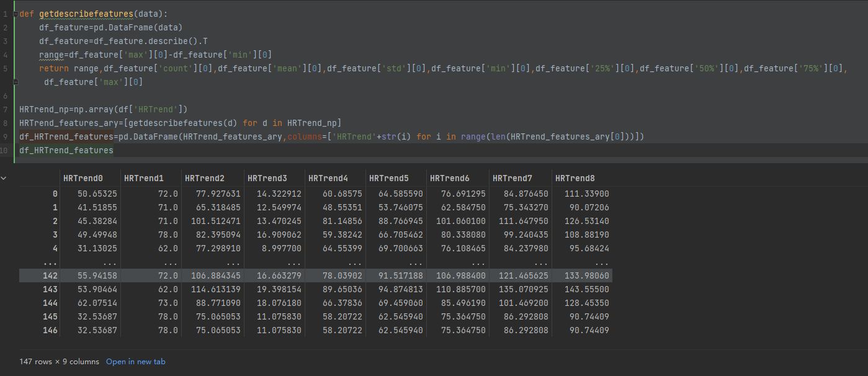Click the HRTrend0 column header
868x376 pixels.
point(83,178)
